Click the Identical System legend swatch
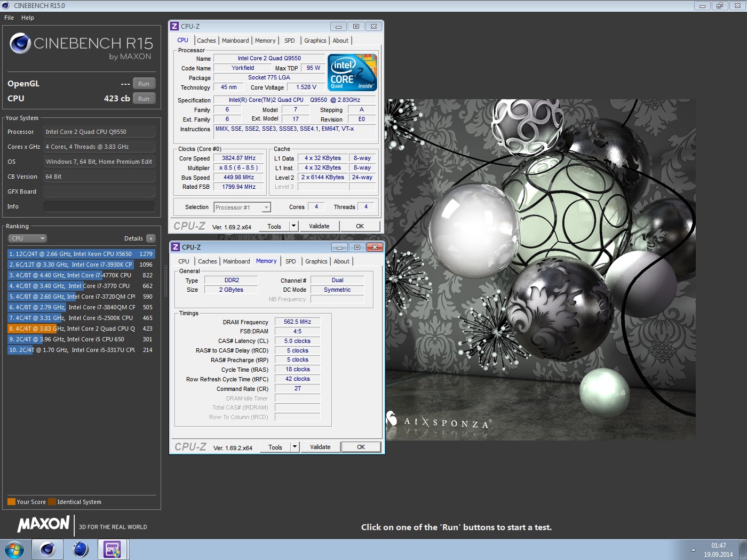This screenshot has height=560, width=747. point(52,501)
